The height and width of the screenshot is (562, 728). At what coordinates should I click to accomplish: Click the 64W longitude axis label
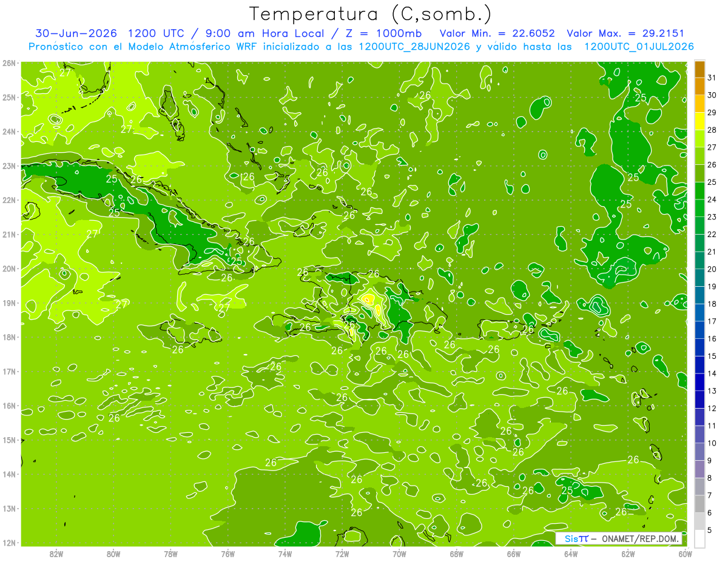[570, 554]
